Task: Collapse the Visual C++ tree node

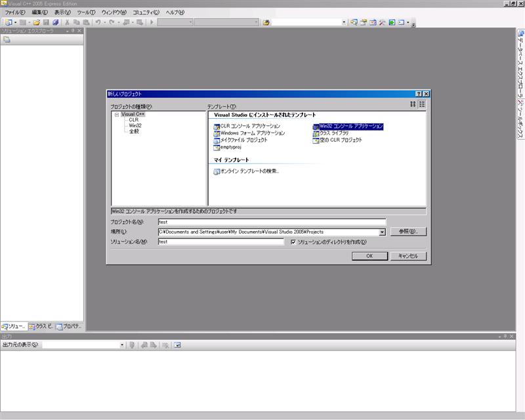Action: 117,115
